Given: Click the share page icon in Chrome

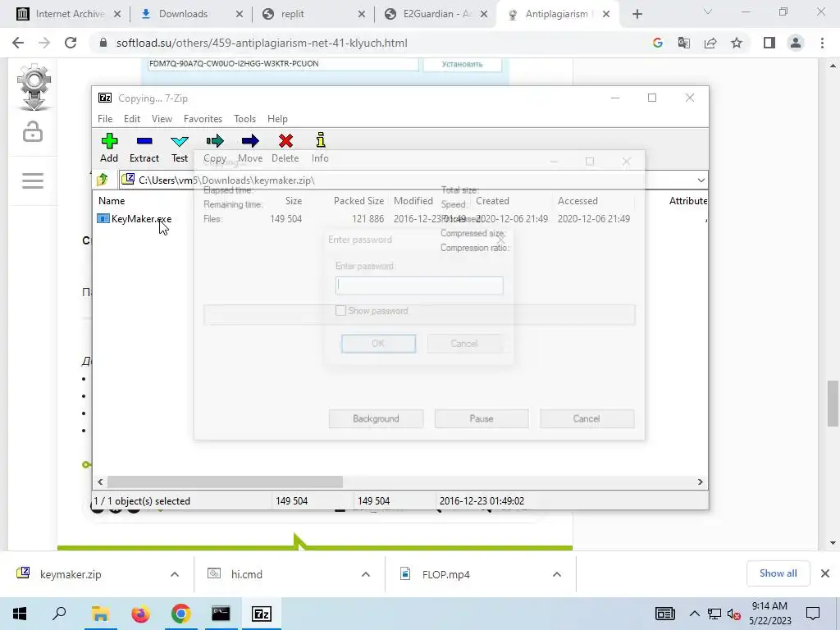Looking at the screenshot, I should pos(710,43).
